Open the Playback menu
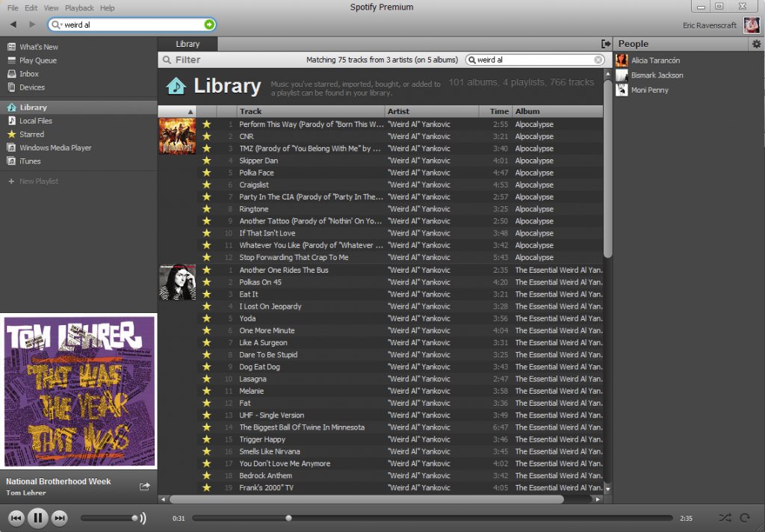The width and height of the screenshot is (765, 532). [79, 7]
